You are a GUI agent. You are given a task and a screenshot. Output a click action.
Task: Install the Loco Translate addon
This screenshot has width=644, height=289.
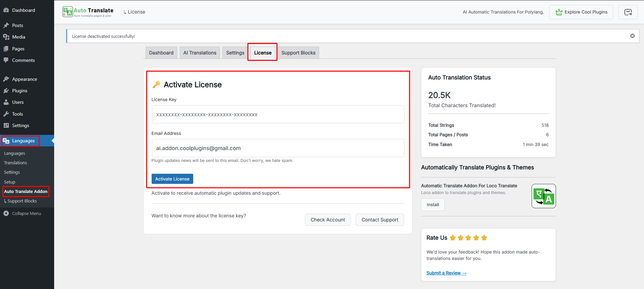coord(433,205)
